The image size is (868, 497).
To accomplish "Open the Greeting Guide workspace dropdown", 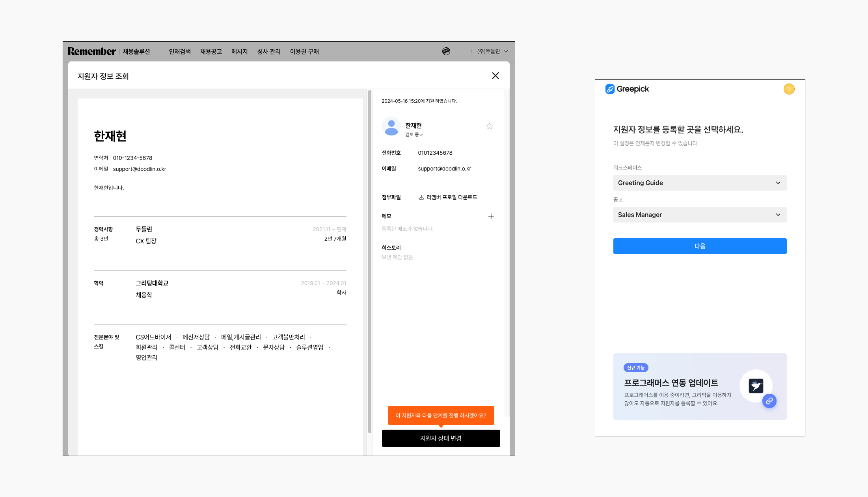I will pos(700,183).
